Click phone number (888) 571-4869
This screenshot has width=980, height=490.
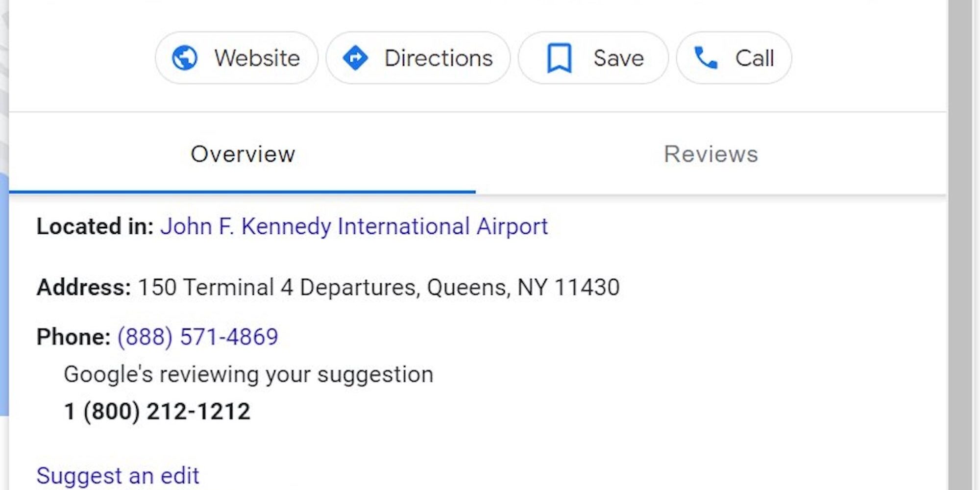click(x=197, y=337)
